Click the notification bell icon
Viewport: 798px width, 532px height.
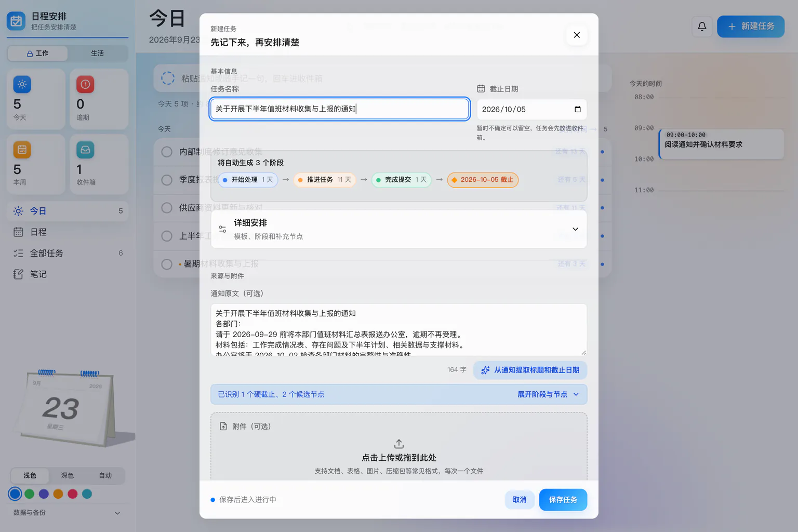[702, 26]
